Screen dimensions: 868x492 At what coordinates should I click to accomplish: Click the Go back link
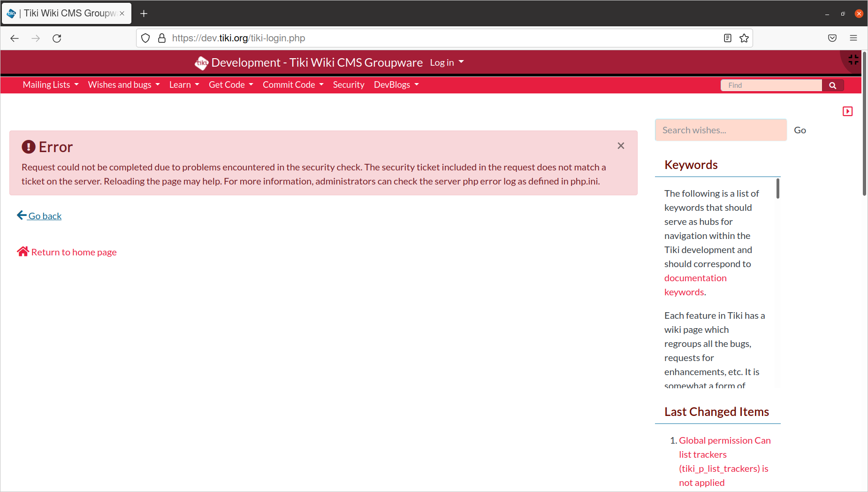click(39, 215)
